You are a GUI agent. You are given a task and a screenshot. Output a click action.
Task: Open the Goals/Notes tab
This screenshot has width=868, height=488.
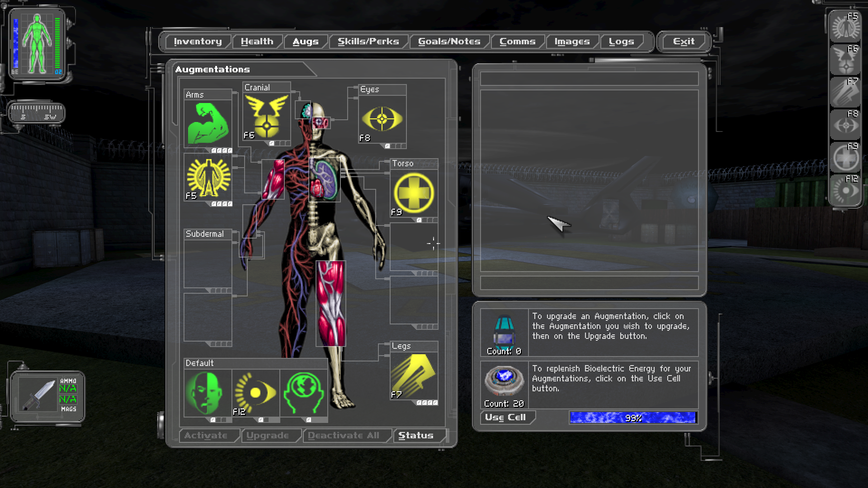point(449,42)
